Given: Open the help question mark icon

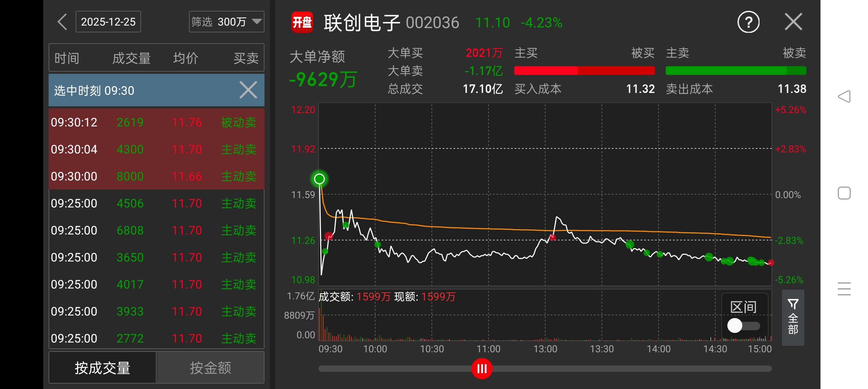Looking at the screenshot, I should point(748,22).
